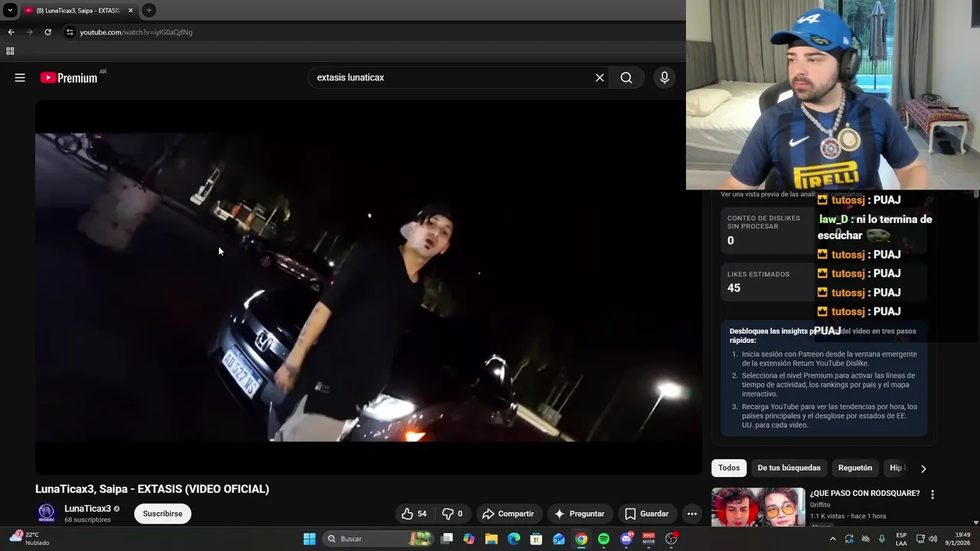Save video with Guardar button
The image size is (980, 551).
click(647, 514)
